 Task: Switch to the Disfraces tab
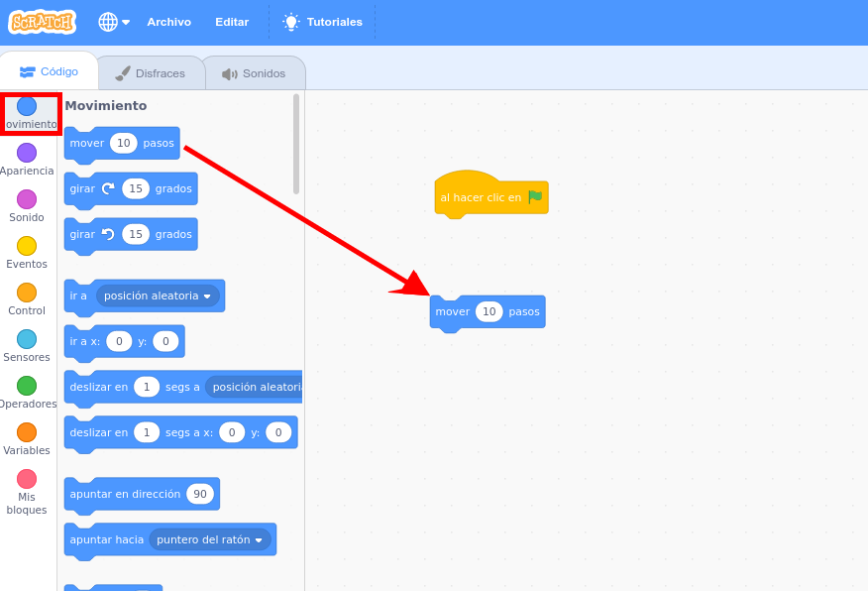click(x=152, y=73)
